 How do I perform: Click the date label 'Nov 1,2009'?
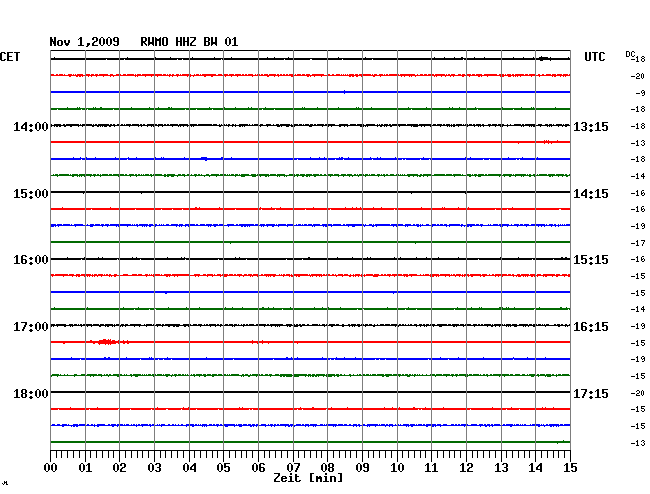pyautogui.click(x=84, y=42)
